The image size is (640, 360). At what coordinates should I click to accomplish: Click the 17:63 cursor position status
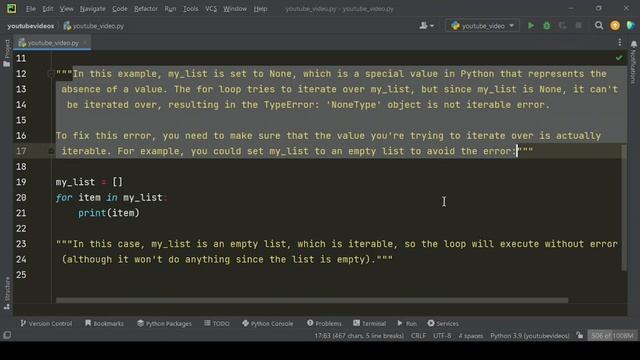(359, 336)
